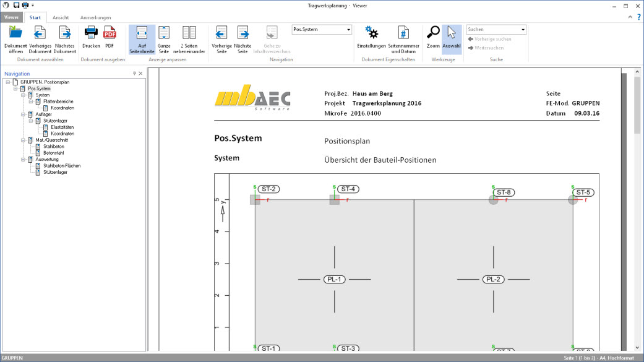Collapse the Auswertung tree node
This screenshot has height=362, width=644.
coord(23,160)
